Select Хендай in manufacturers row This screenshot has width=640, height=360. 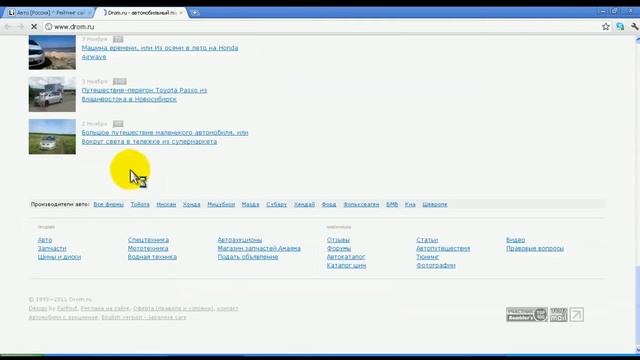pos(304,204)
